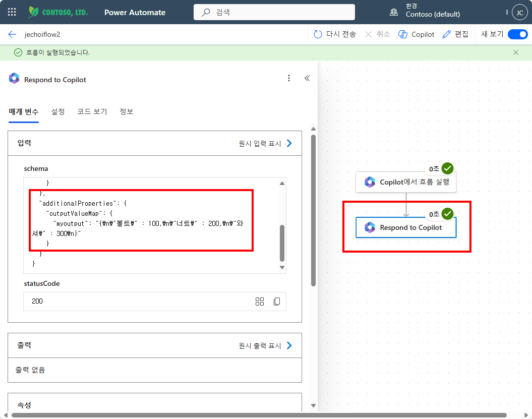Switch to the 설정 tab
The width and height of the screenshot is (532, 419).
pos(58,111)
